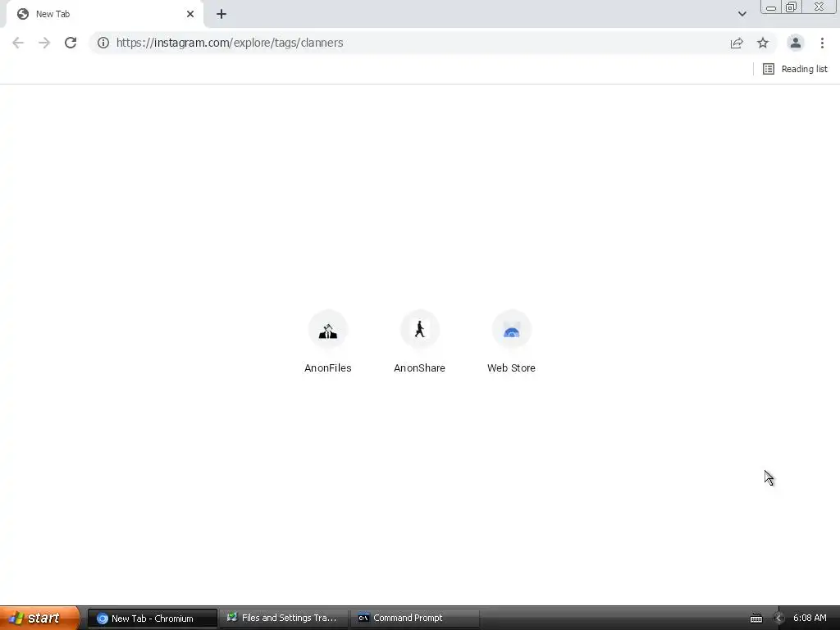Screen dimensions: 840x630
Task: View site information icon in address bar
Action: click(103, 43)
